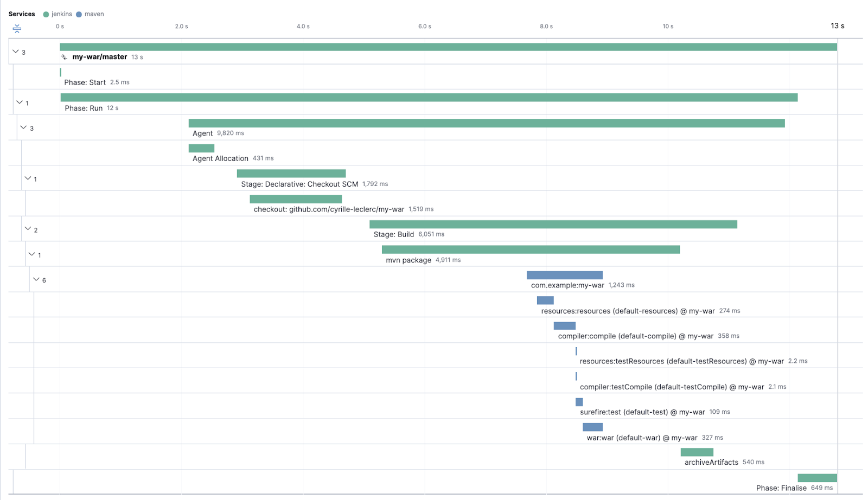Open the archiveArtifacts span bar
Image resolution: width=868 pixels, height=500 pixels.
coord(697,452)
